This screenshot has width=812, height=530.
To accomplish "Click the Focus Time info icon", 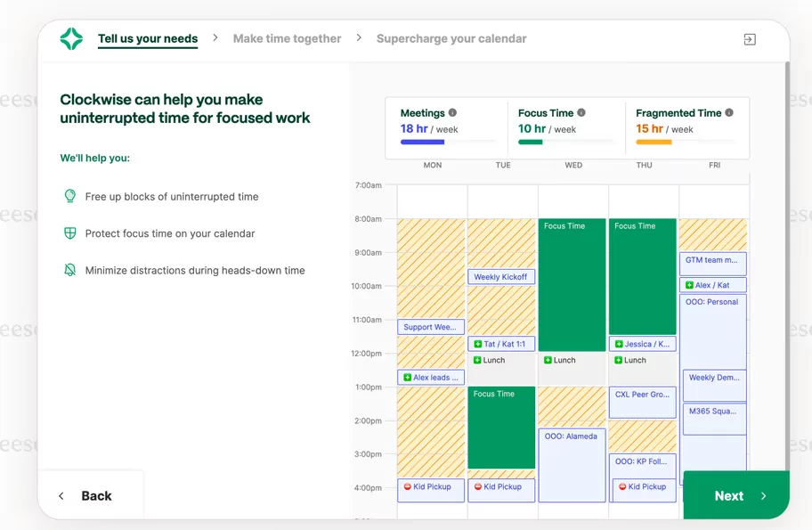I will click(581, 112).
